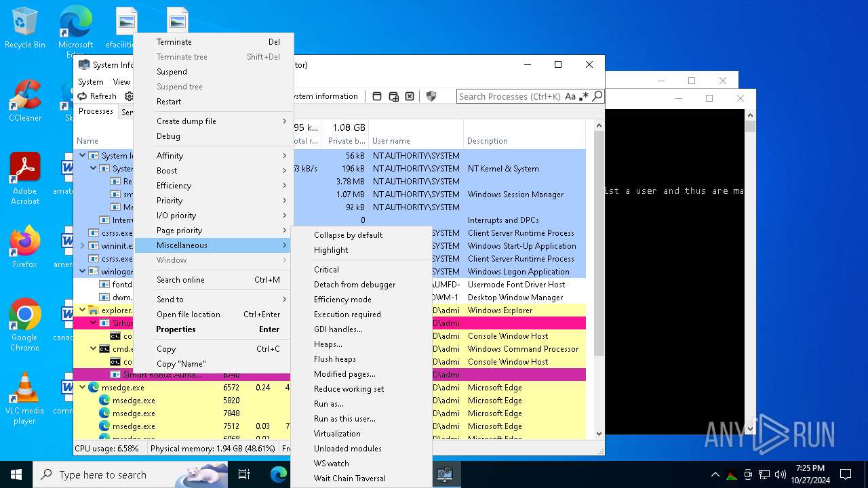Open CCleaner desktop shortcut
Screen dimensions: 868x488
coord(25,102)
